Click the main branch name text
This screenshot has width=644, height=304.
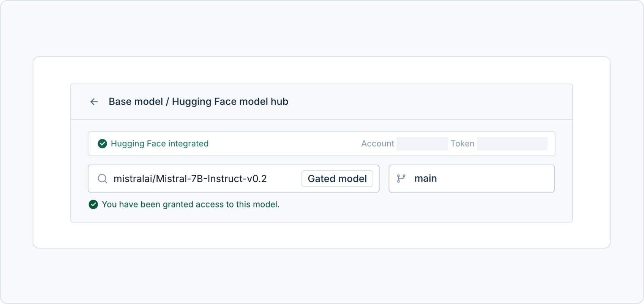426,179
